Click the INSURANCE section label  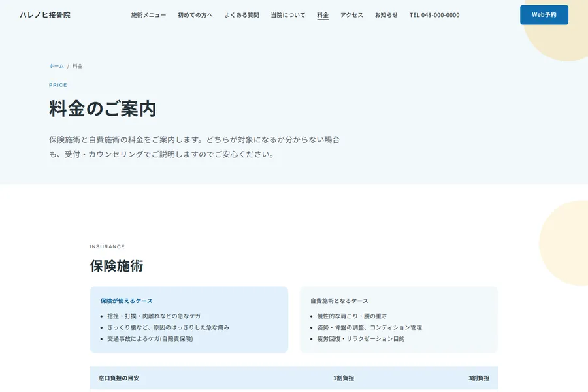click(107, 246)
